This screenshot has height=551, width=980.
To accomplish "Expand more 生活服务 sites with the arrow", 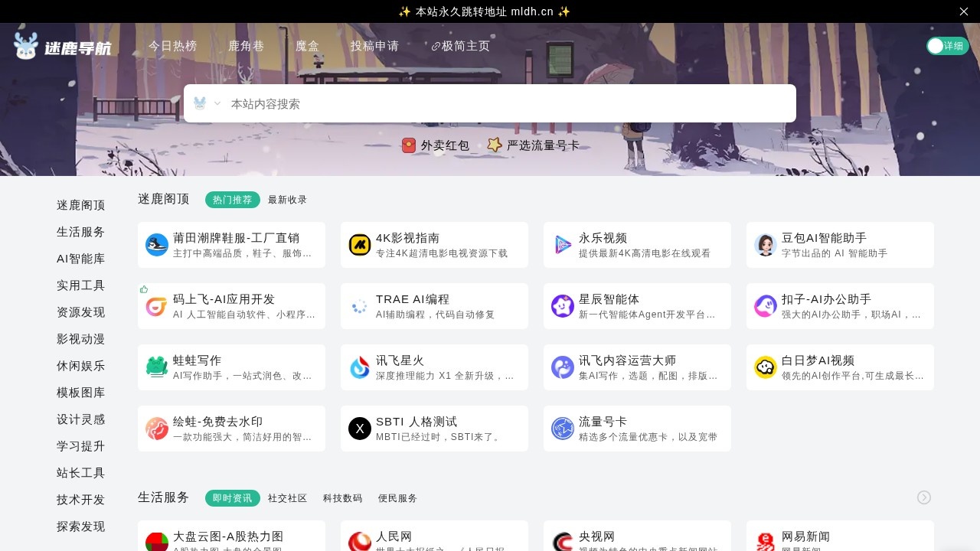I will pyautogui.click(x=924, y=497).
